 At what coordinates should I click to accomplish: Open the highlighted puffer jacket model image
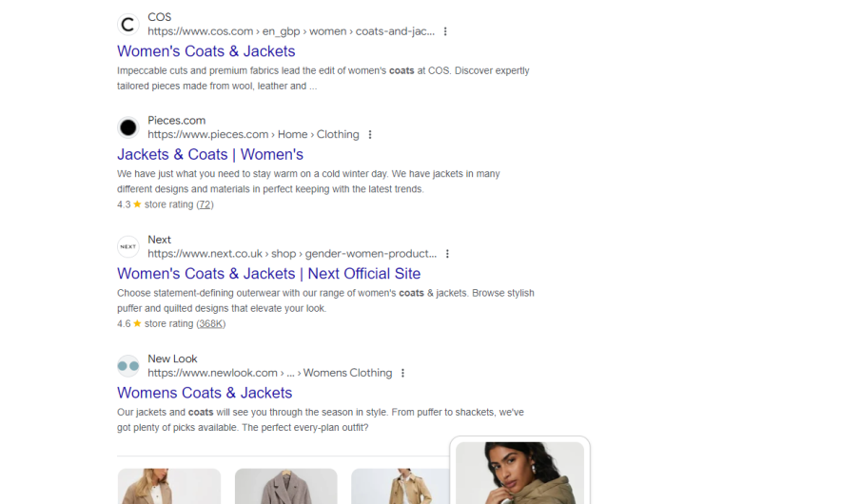click(519, 473)
